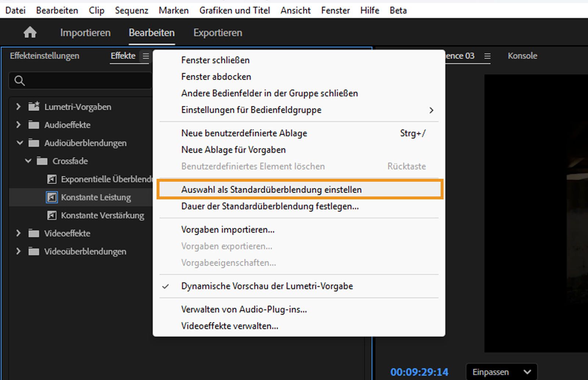Open the Sequence 03 panel menu icon
Viewport: 588px width, 380px height.
click(487, 56)
